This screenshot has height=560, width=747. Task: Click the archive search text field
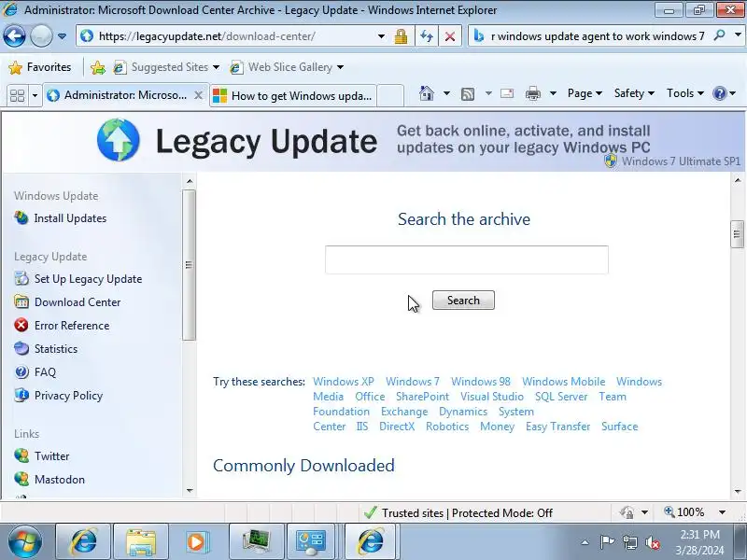(467, 259)
